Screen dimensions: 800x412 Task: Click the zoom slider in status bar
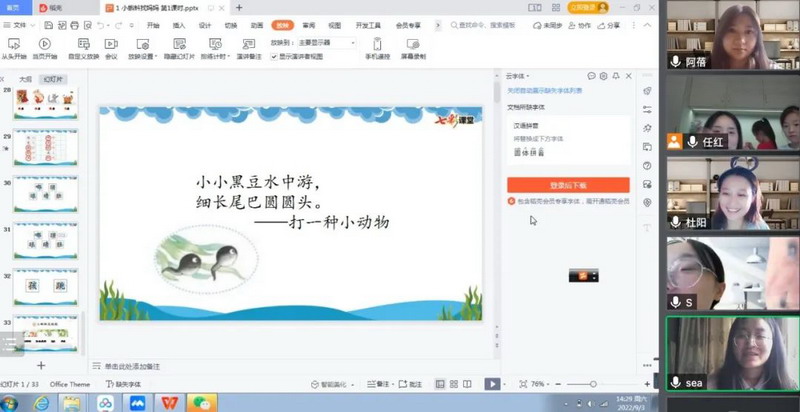coord(592,384)
